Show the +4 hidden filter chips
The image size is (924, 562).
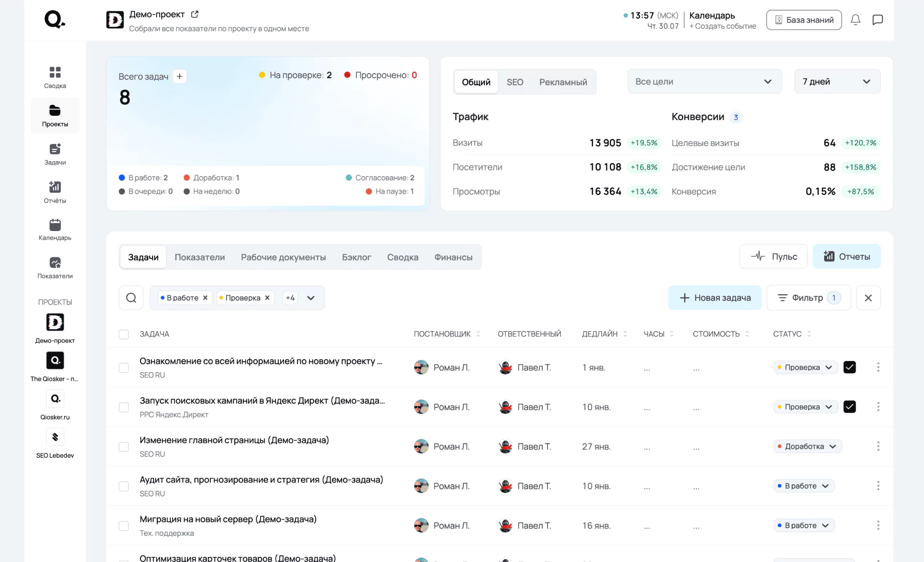pos(290,298)
